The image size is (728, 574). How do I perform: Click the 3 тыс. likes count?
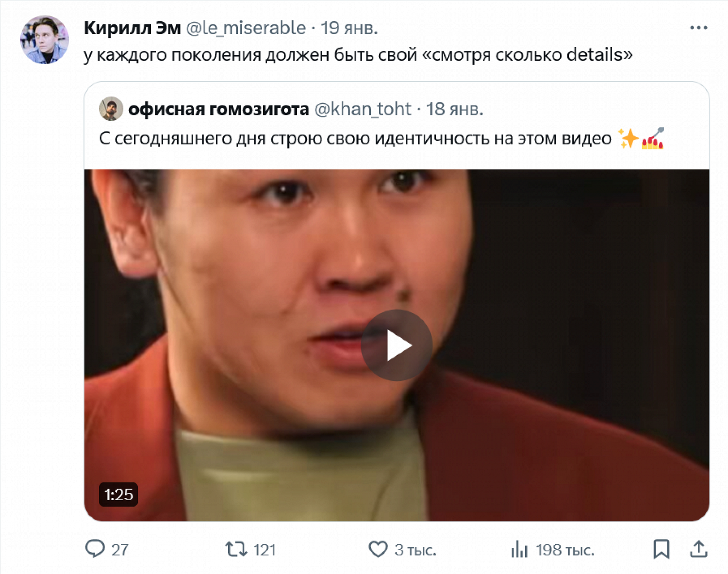coord(415,550)
